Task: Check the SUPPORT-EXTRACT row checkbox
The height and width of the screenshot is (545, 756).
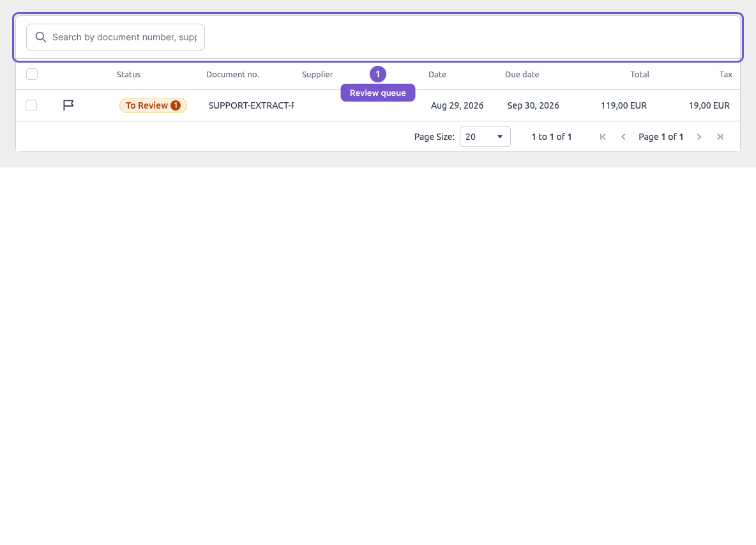Action: (x=31, y=105)
